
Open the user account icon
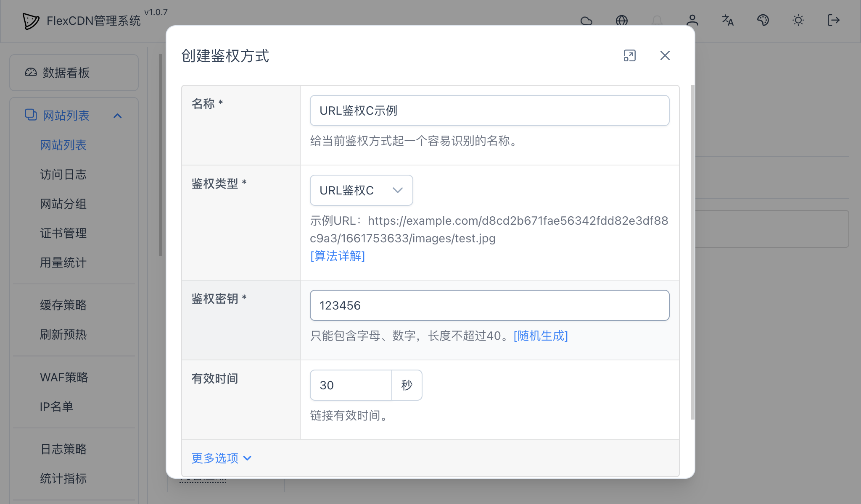[692, 21]
